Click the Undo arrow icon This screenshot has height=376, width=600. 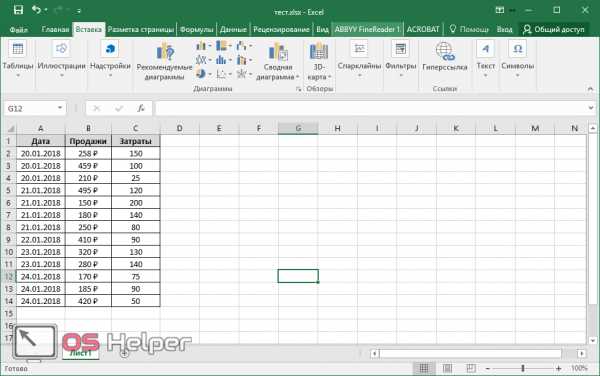(x=37, y=10)
